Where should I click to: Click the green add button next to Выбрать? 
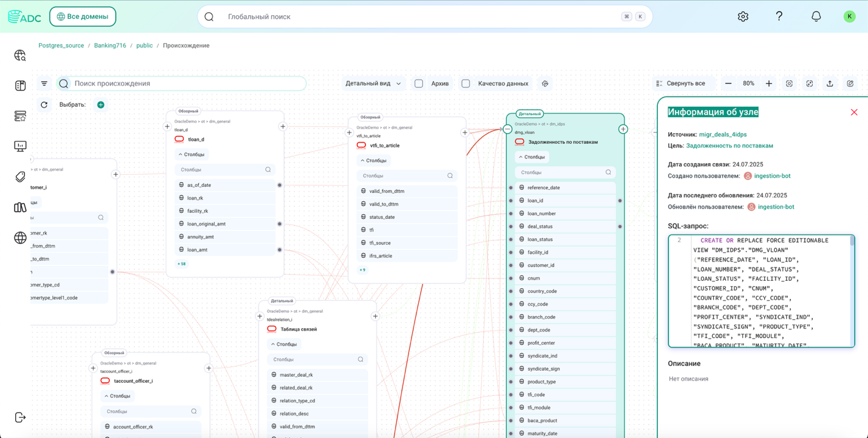pyautogui.click(x=101, y=105)
